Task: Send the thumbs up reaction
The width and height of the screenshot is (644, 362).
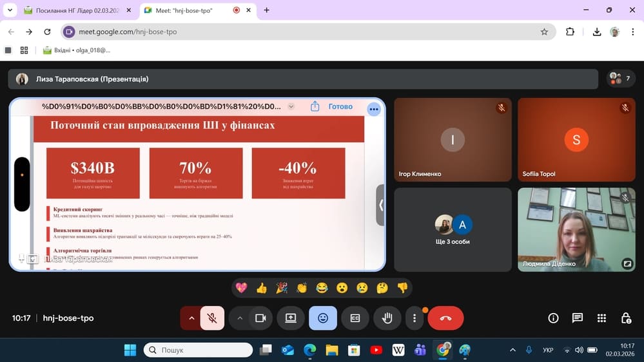Action: click(261, 288)
